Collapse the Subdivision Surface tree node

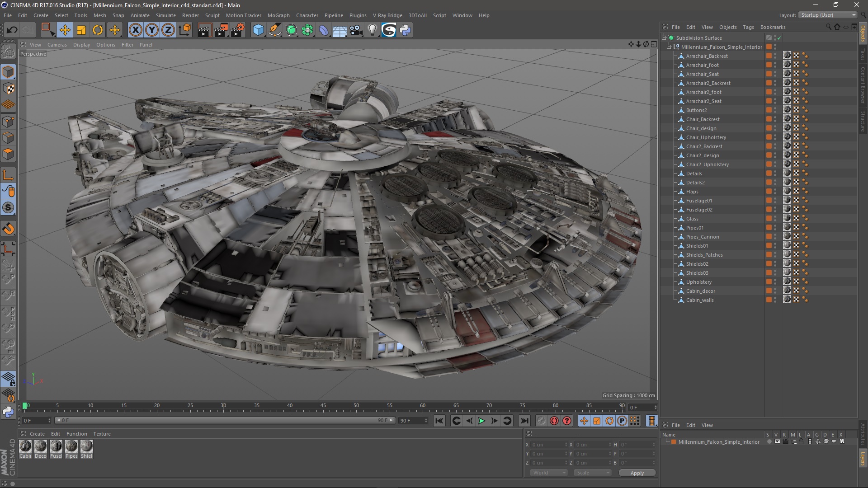point(664,38)
